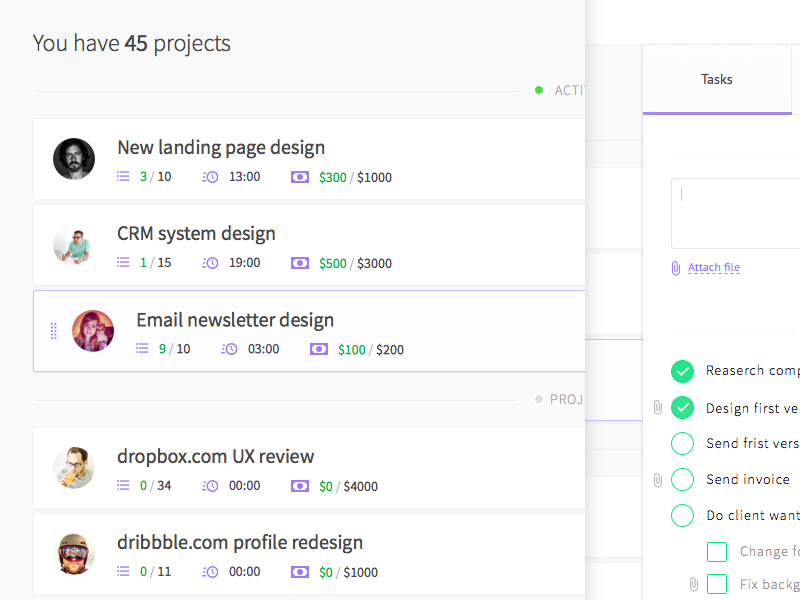This screenshot has height=600, width=800.
Task: Click the 0 / 11 task count
Action: (x=156, y=571)
